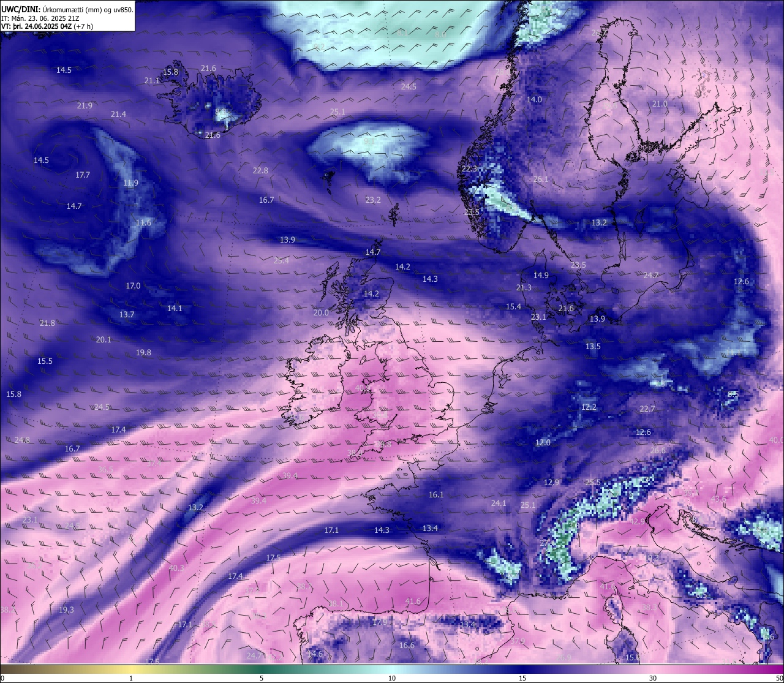Click the map value '21.9'
Screen dimensions: 784x683
[85, 106]
